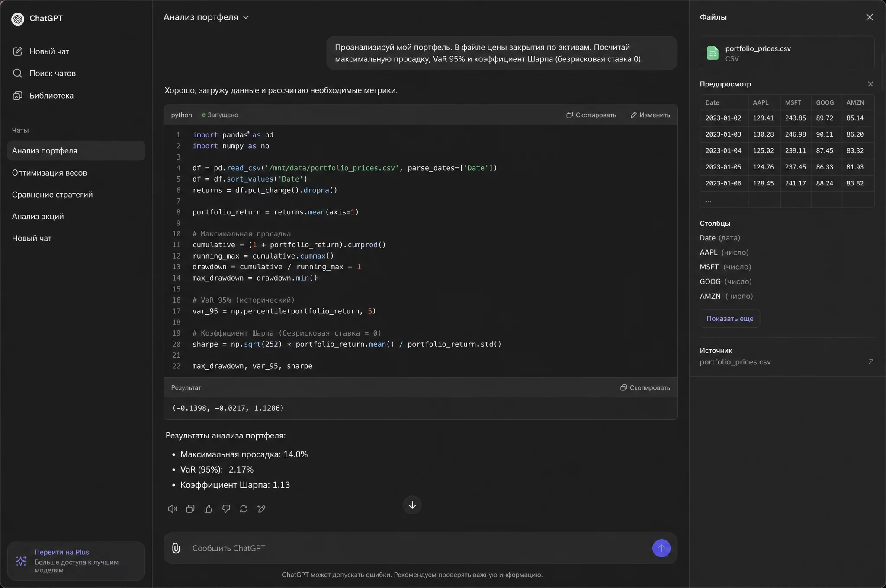886x588 pixels.
Task: Click the 'Запущено' status label in code header
Action: click(x=220, y=115)
